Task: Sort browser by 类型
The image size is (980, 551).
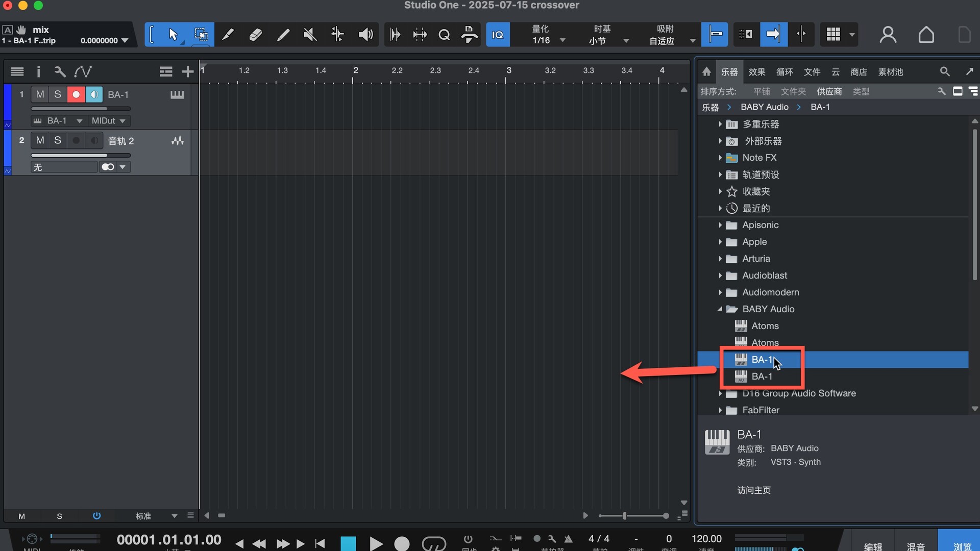Action: pyautogui.click(x=861, y=91)
